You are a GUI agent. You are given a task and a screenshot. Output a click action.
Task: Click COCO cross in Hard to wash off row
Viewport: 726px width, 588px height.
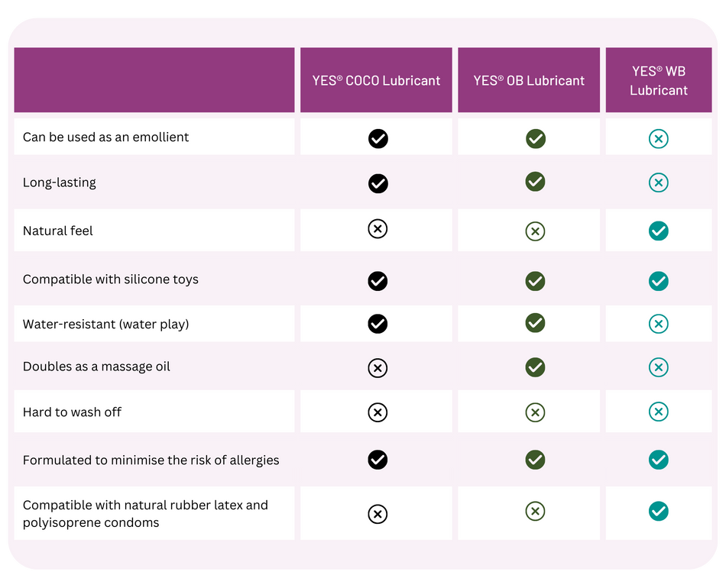tap(378, 412)
